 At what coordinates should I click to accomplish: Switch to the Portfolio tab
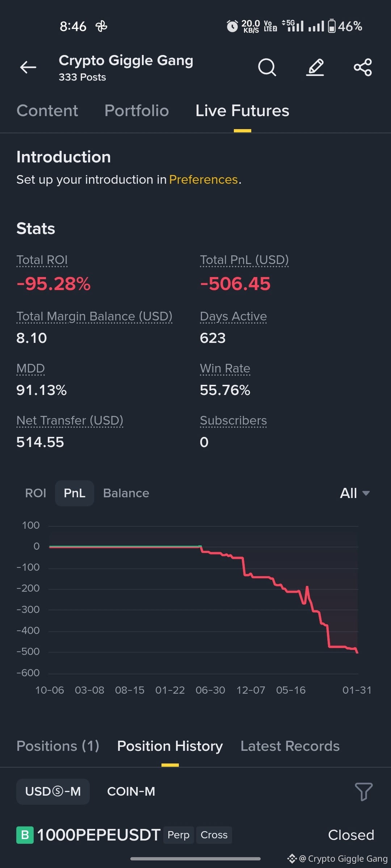pos(136,111)
